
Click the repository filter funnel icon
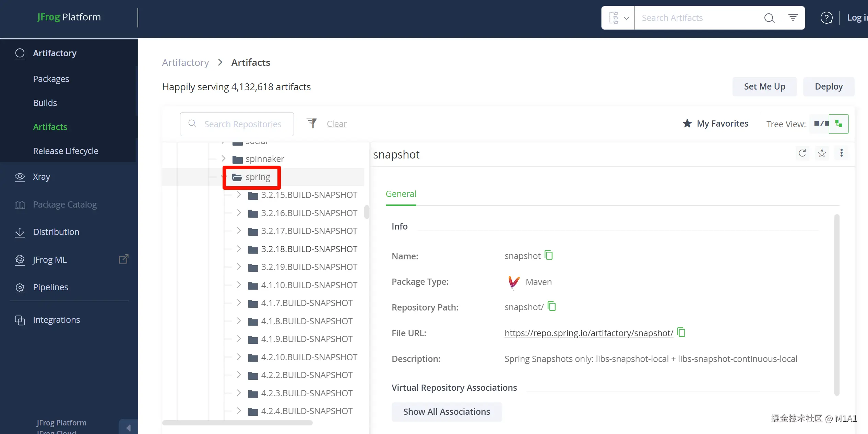pyautogui.click(x=312, y=123)
